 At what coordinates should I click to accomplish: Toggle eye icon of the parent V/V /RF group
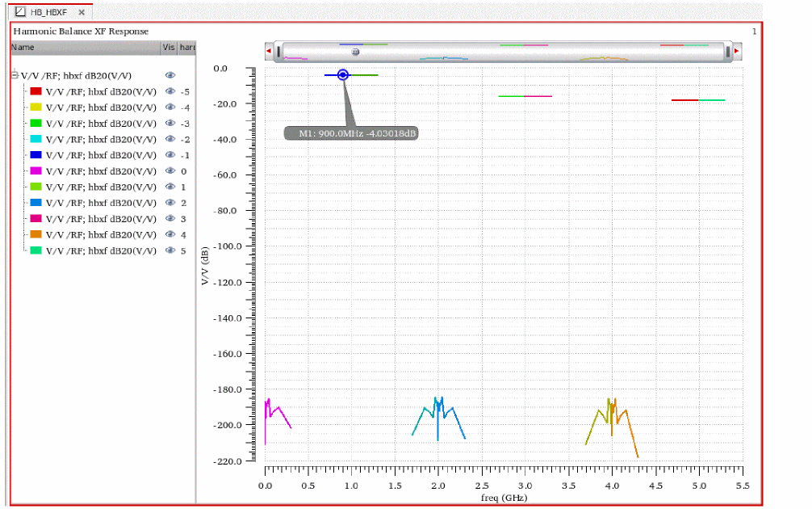[170, 75]
